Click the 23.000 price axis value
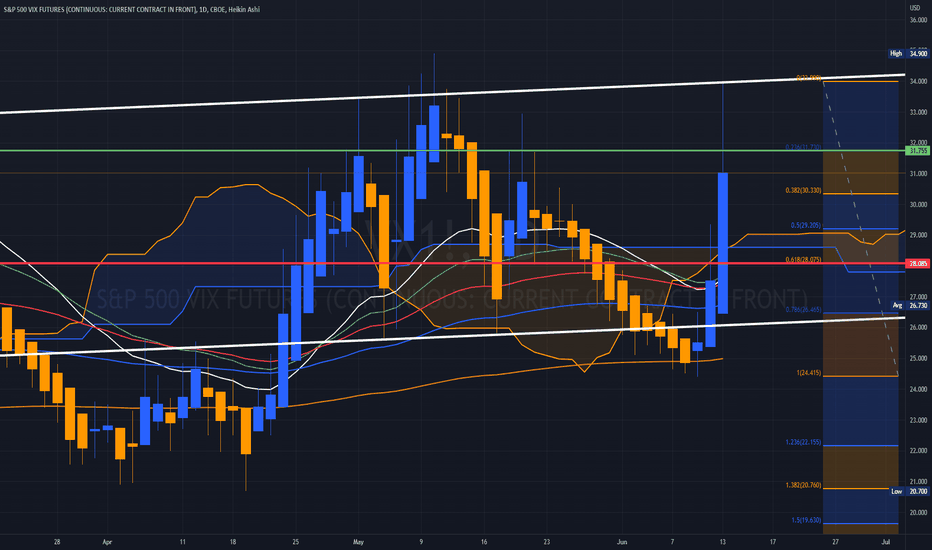 (918, 420)
